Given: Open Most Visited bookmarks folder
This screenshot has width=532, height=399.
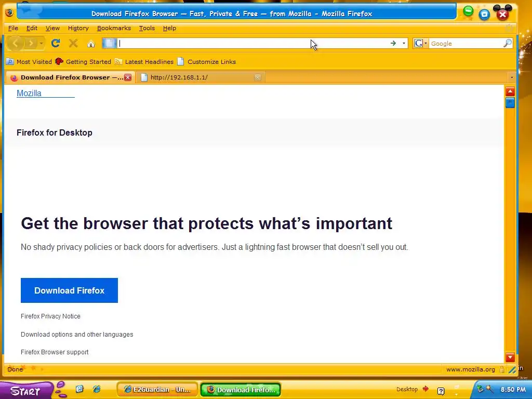Looking at the screenshot, I should coord(29,62).
